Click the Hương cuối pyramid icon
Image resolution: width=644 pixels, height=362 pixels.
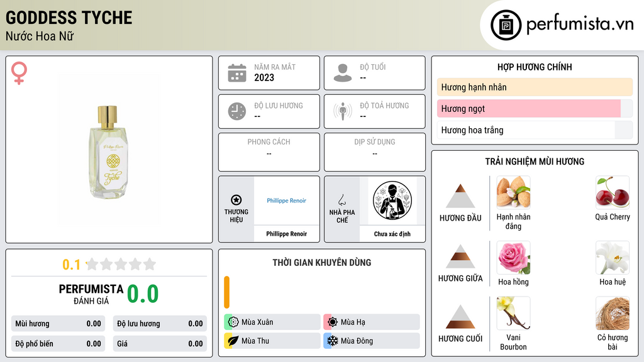click(x=460, y=317)
